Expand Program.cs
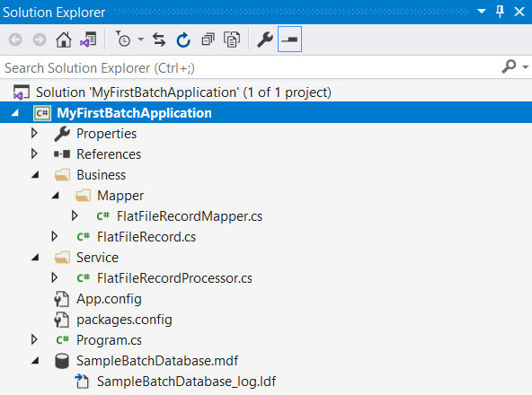This screenshot has height=395, width=532. [x=34, y=339]
